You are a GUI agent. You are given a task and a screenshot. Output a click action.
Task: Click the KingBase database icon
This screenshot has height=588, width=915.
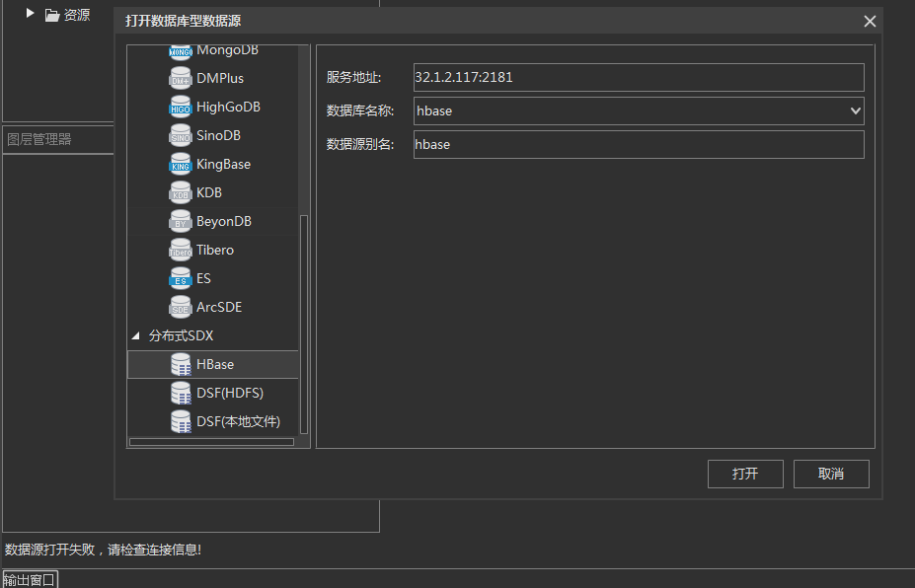click(181, 165)
